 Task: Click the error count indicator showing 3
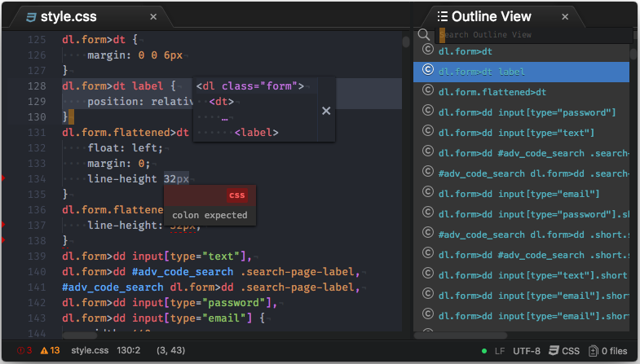pos(24,350)
